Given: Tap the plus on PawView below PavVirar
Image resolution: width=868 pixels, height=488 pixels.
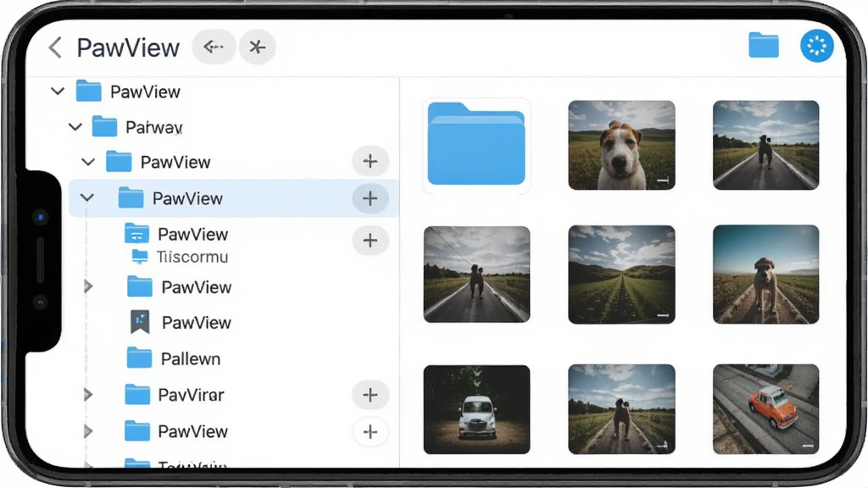Looking at the screenshot, I should (370, 431).
